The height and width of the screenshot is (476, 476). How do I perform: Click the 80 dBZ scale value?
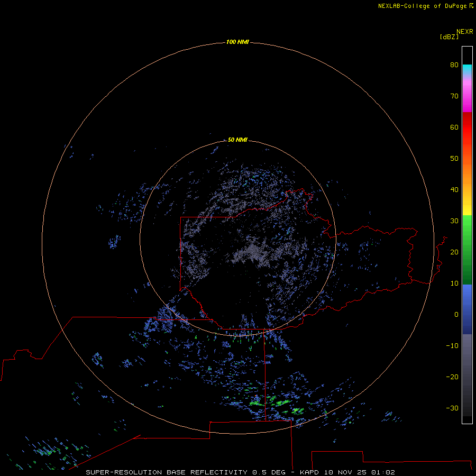point(454,65)
